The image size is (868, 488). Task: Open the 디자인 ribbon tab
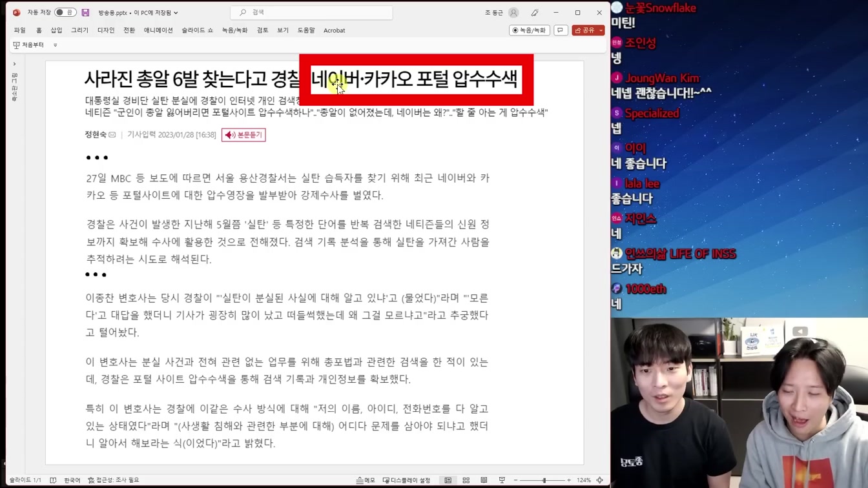click(x=106, y=30)
